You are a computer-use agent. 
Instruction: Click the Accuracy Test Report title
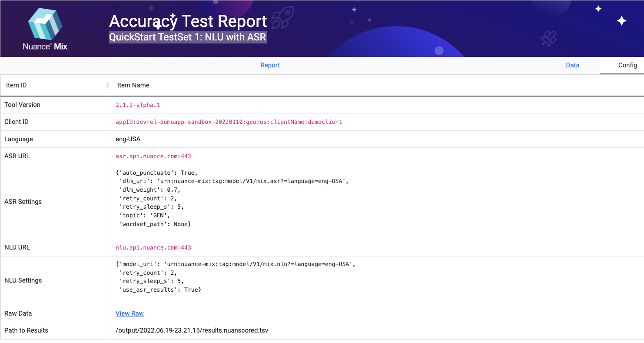(x=188, y=21)
